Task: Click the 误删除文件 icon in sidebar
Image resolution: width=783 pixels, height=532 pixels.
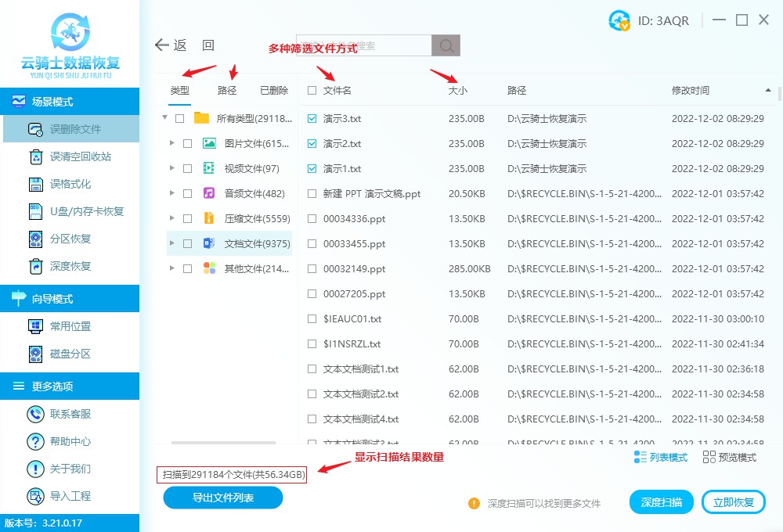Action: pyautogui.click(x=35, y=129)
